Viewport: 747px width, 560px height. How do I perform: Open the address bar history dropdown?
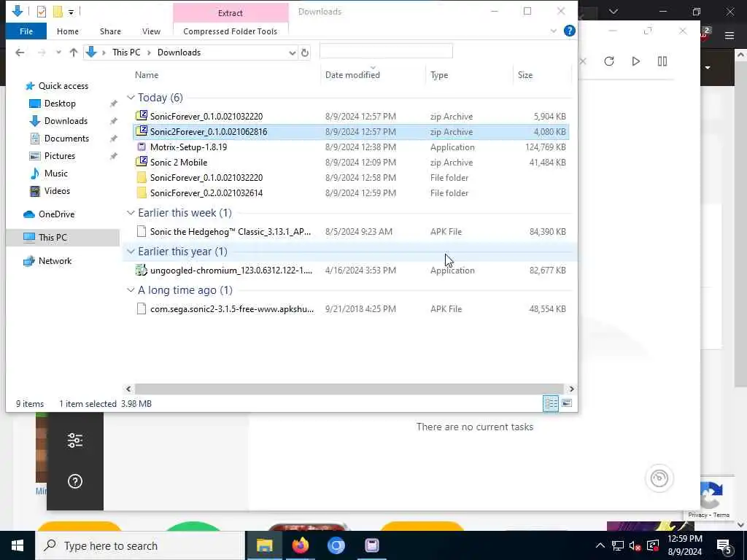(x=292, y=52)
